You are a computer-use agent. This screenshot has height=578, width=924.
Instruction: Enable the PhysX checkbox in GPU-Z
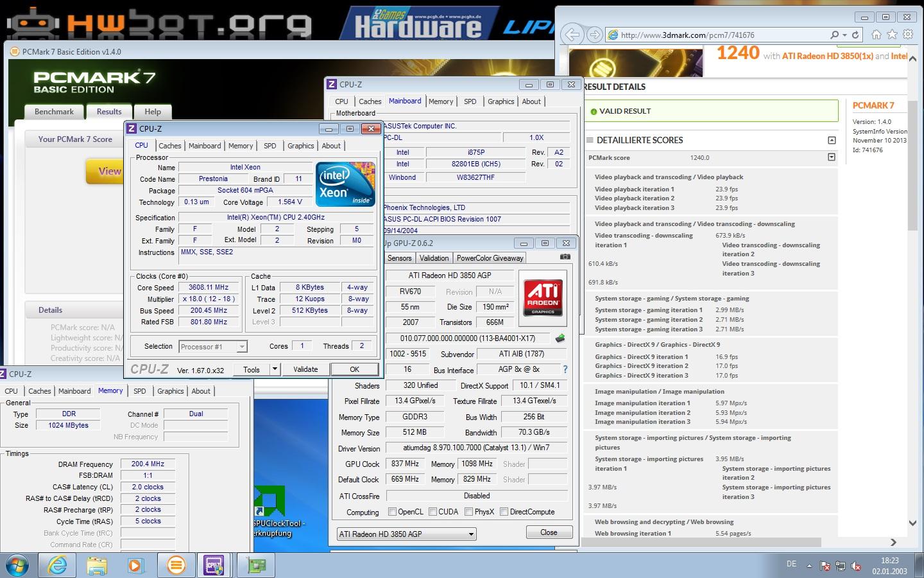point(469,512)
